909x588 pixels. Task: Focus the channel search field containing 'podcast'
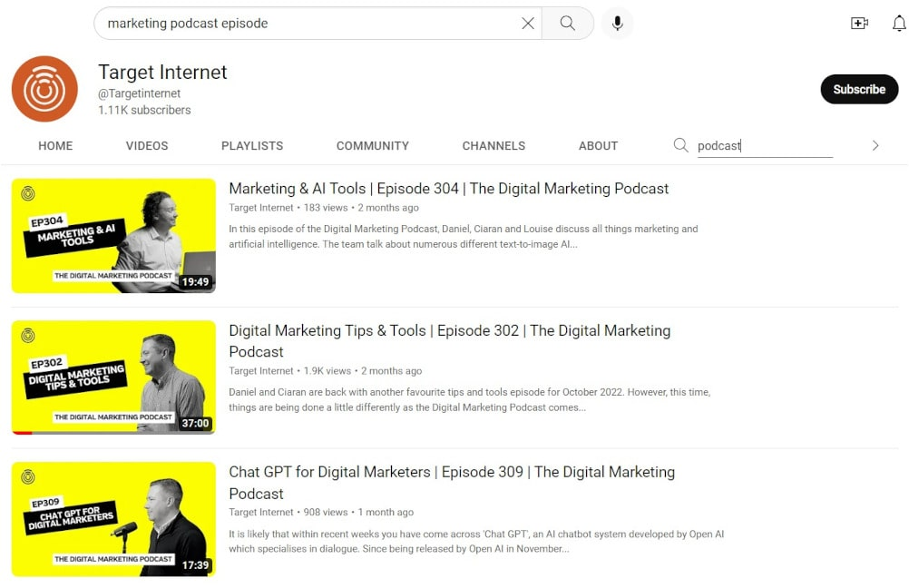pos(765,145)
